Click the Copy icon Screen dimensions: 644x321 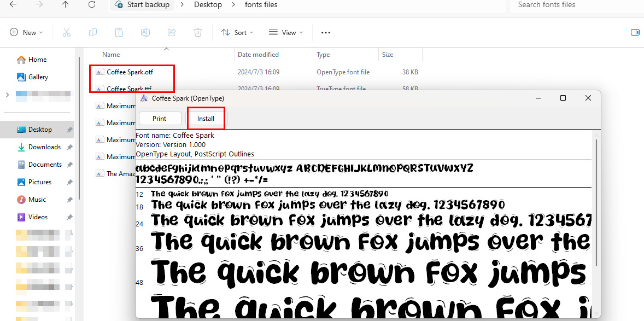[x=93, y=32]
